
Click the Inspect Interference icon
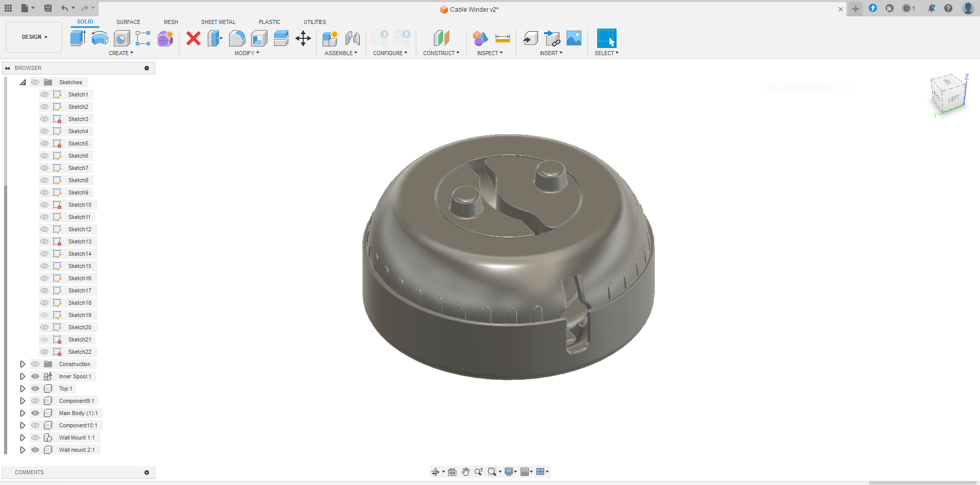(x=480, y=38)
